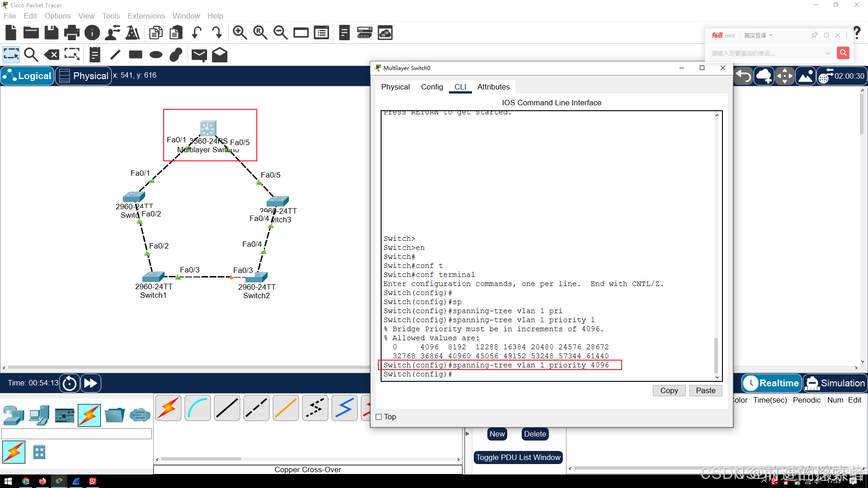Click the Paste button
This screenshot has width=868, height=488.
(705, 390)
